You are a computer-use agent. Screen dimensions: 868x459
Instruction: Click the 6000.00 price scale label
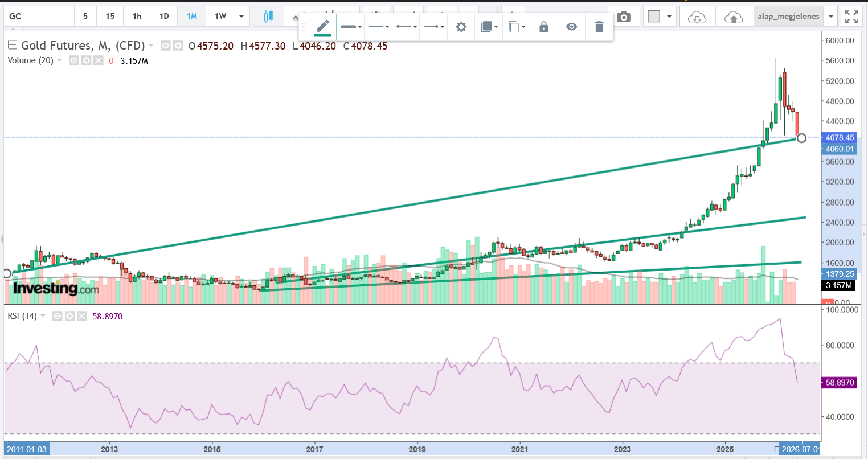coord(840,40)
